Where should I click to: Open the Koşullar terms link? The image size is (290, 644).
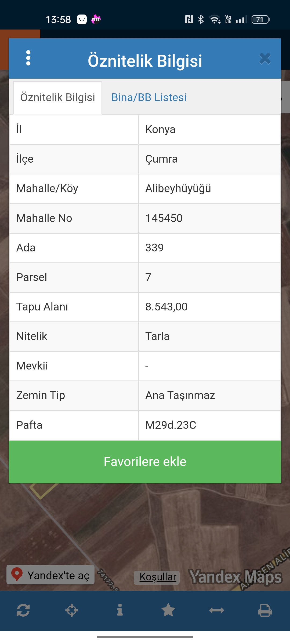pos(158,577)
